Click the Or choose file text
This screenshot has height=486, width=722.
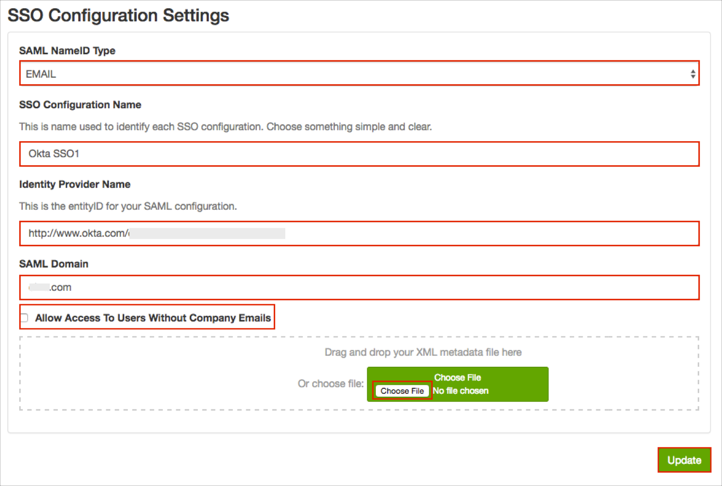click(330, 384)
